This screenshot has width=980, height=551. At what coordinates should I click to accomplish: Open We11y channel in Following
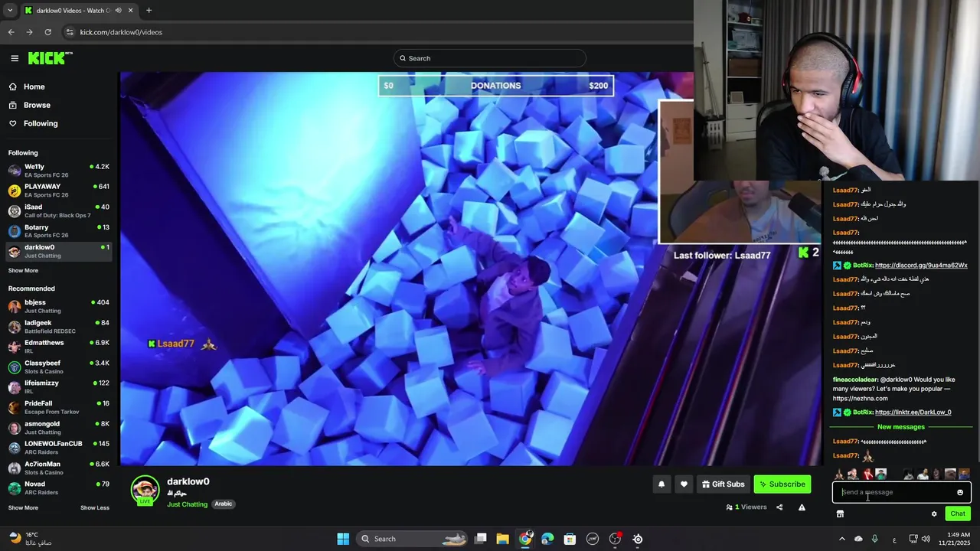pos(59,171)
